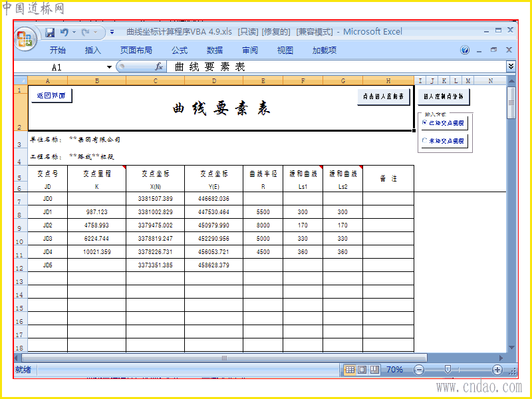The height and width of the screenshot is (399, 532).
Task: Click the Save floppy disk icon
Action: coord(50,33)
